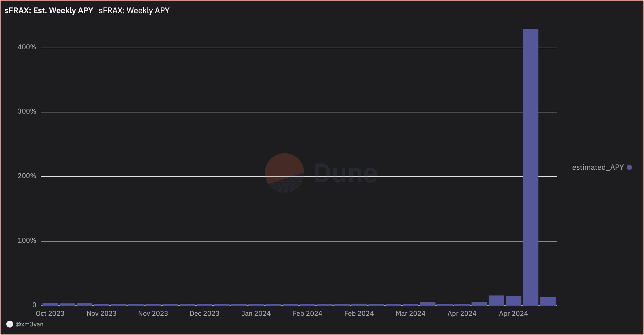Click the author avatar beside @xm3van
The image size is (644, 335).
pyautogui.click(x=10, y=324)
